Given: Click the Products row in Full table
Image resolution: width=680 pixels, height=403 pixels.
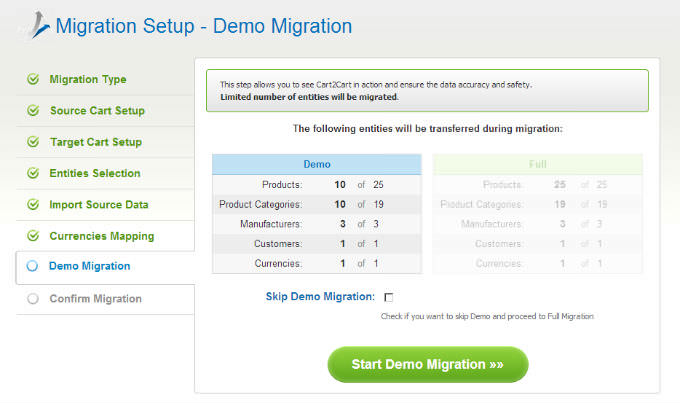Looking at the screenshot, I should (538, 184).
